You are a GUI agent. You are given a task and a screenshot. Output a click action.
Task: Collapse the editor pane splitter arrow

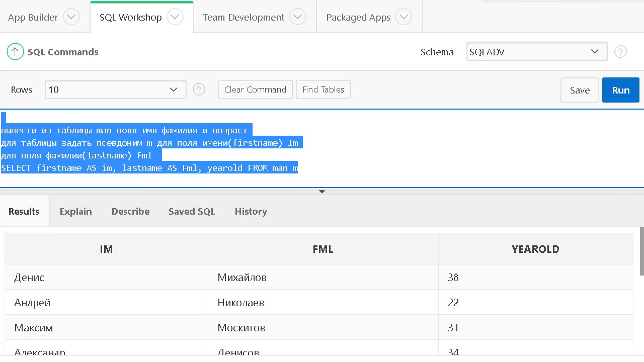(x=322, y=192)
